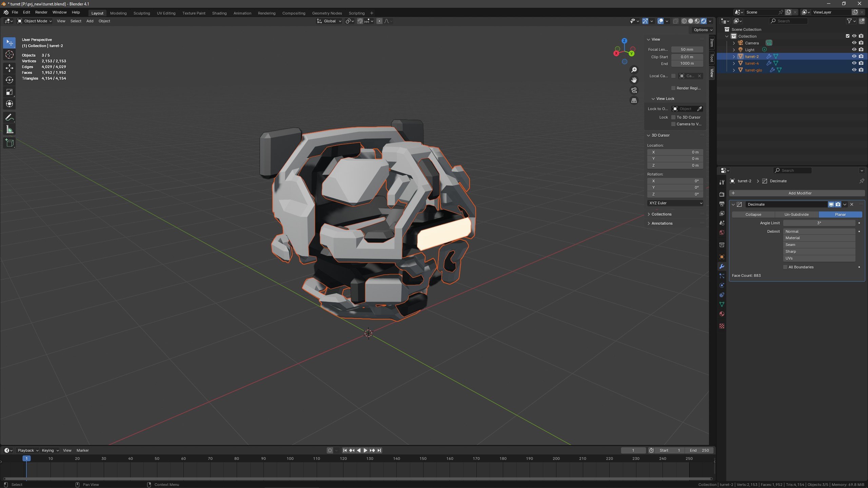Expand the Annotations panel
The image size is (868, 488).
click(x=662, y=223)
